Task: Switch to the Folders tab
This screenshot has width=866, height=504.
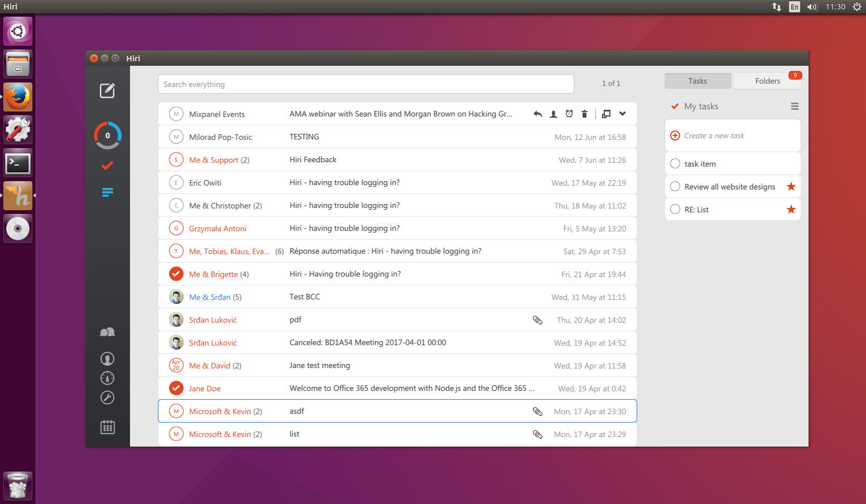Action: pos(768,81)
